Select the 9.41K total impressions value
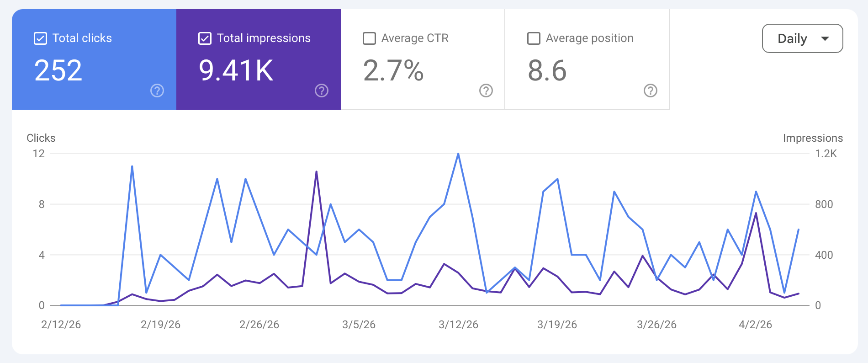 pos(236,71)
